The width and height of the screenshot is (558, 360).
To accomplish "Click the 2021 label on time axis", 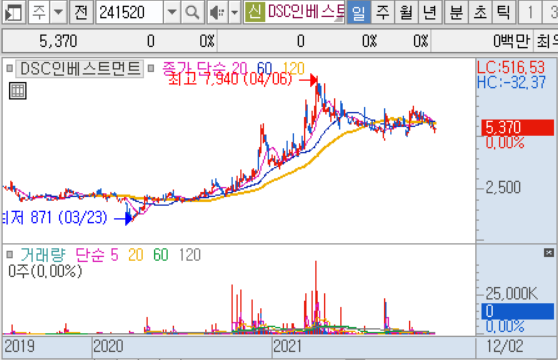I will pyautogui.click(x=288, y=346).
